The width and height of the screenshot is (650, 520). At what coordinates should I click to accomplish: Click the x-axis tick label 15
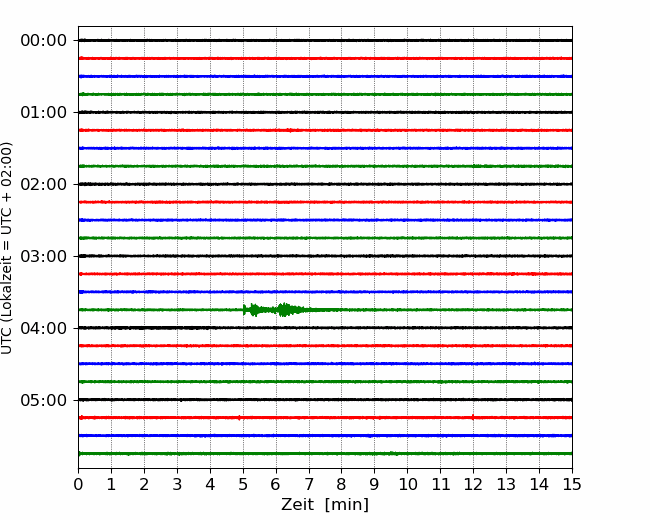coord(572,484)
